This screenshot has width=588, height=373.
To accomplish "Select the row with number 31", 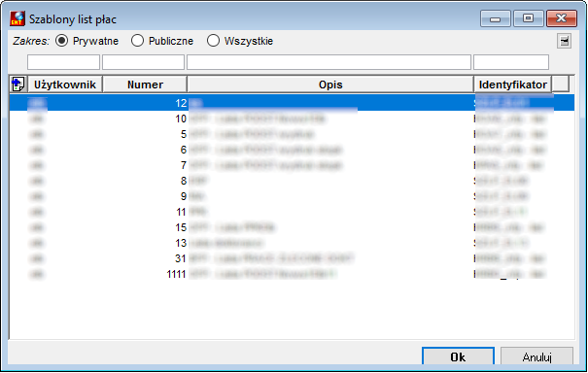I will tap(292, 258).
